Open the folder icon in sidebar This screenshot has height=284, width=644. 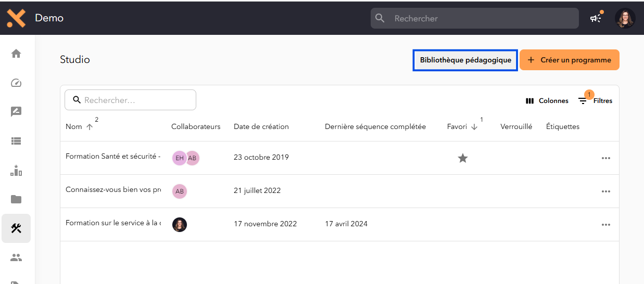(16, 199)
